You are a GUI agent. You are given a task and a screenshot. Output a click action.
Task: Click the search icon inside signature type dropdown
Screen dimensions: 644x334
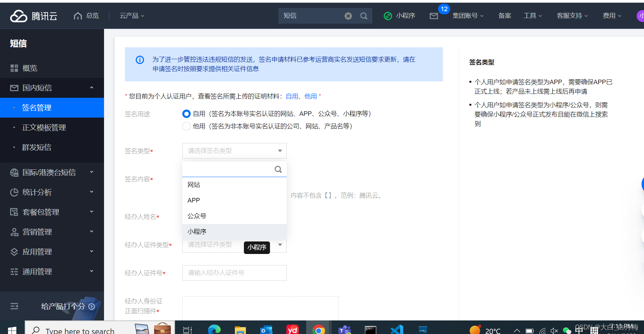click(x=278, y=169)
